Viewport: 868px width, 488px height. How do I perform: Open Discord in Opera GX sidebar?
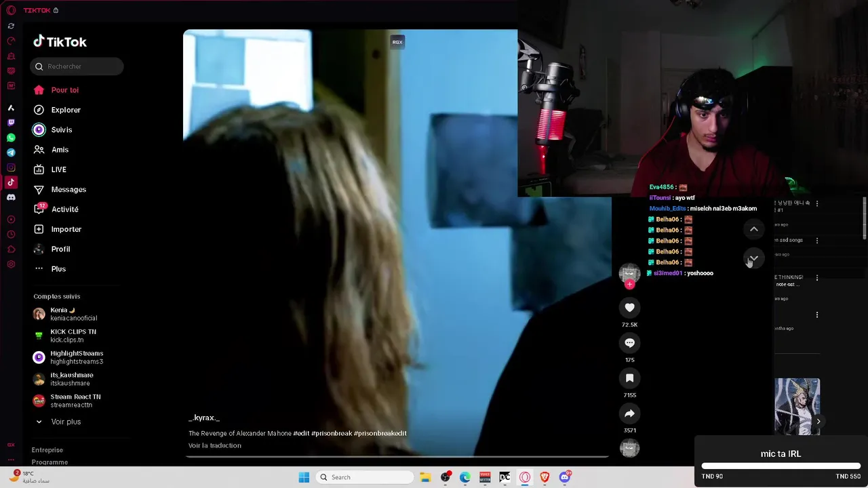click(x=11, y=197)
